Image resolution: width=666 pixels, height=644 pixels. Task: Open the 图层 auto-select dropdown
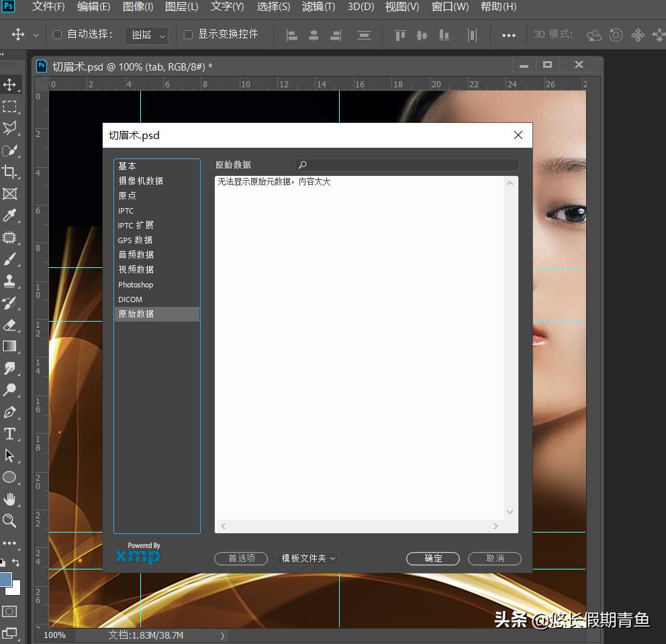[x=146, y=34]
